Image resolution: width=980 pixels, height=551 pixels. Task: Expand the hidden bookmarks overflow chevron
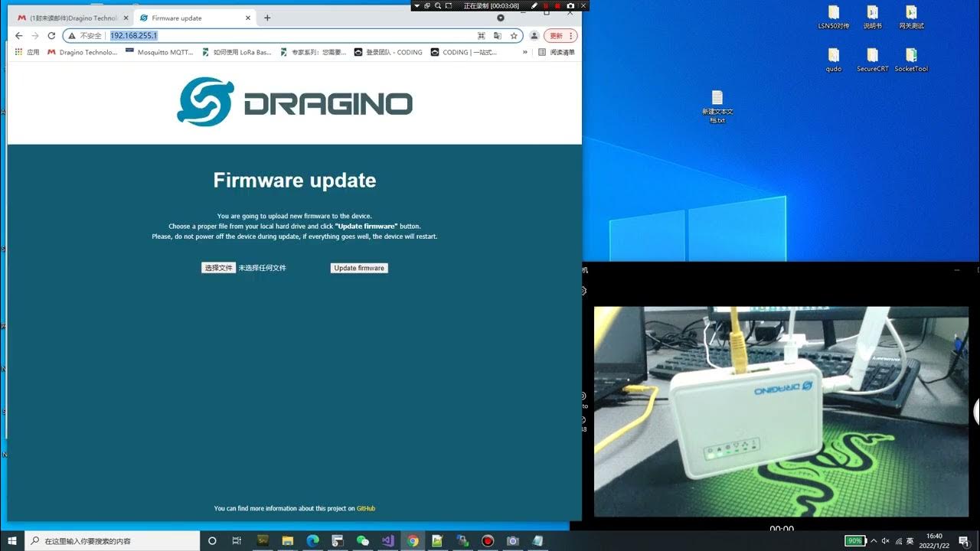point(525,53)
